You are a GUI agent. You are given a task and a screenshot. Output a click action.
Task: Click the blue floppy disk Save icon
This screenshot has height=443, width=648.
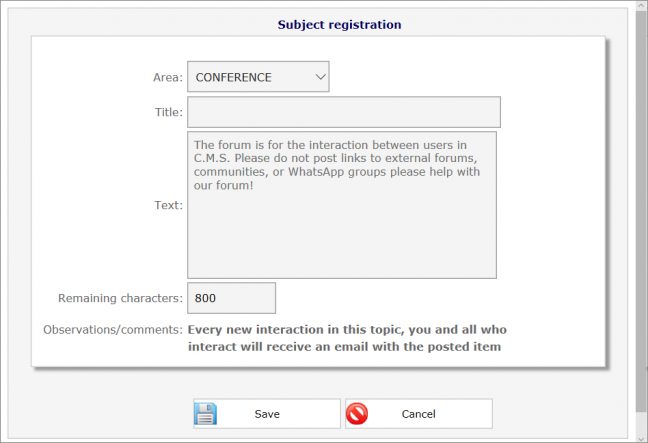point(205,414)
